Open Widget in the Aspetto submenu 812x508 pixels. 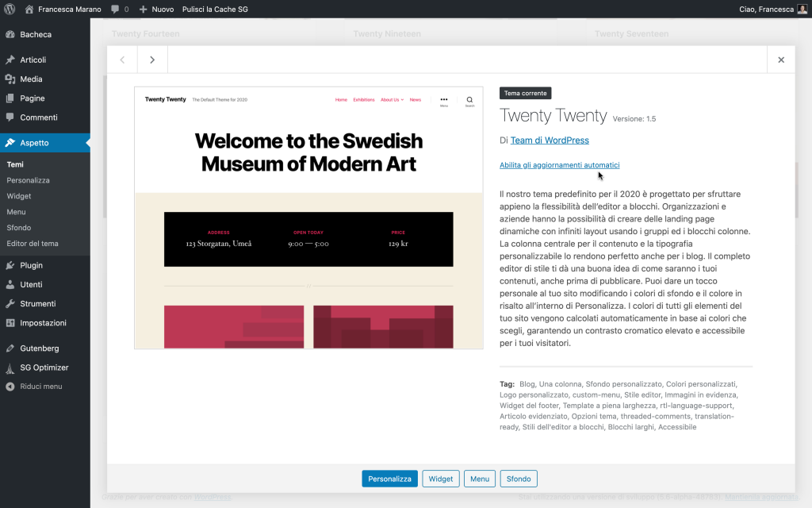(19, 196)
